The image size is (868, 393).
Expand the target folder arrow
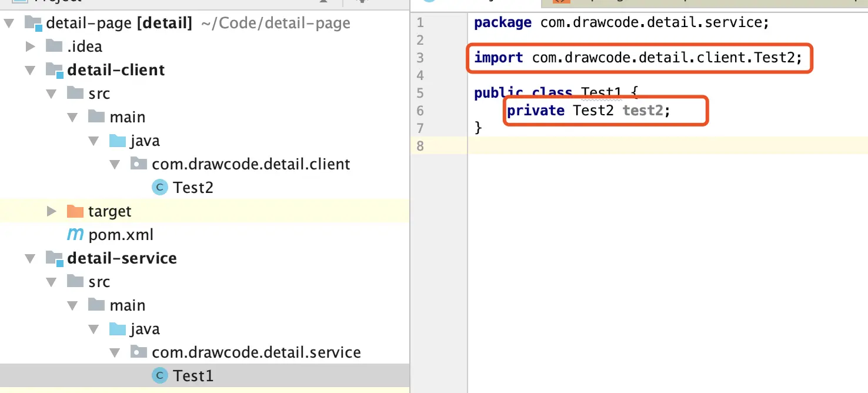pyautogui.click(x=52, y=211)
